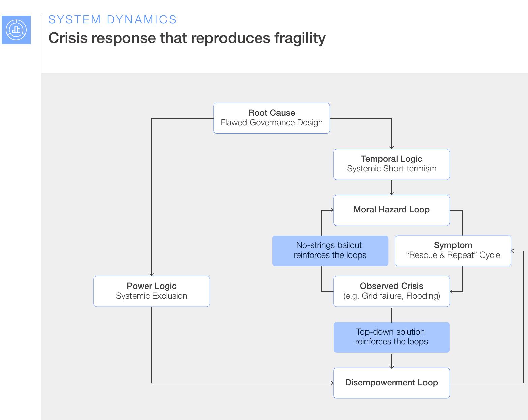
Task: Click the Top-down solution blue label
Action: click(x=392, y=337)
